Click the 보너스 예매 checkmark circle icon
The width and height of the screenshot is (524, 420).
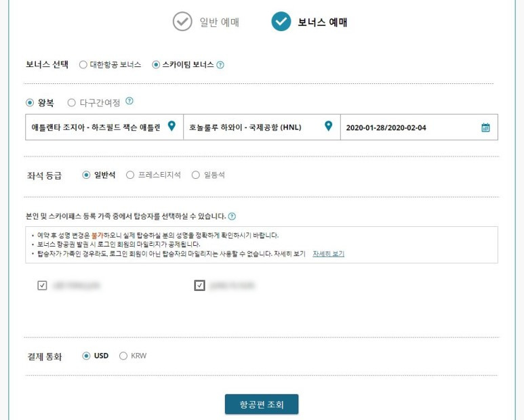(281, 22)
